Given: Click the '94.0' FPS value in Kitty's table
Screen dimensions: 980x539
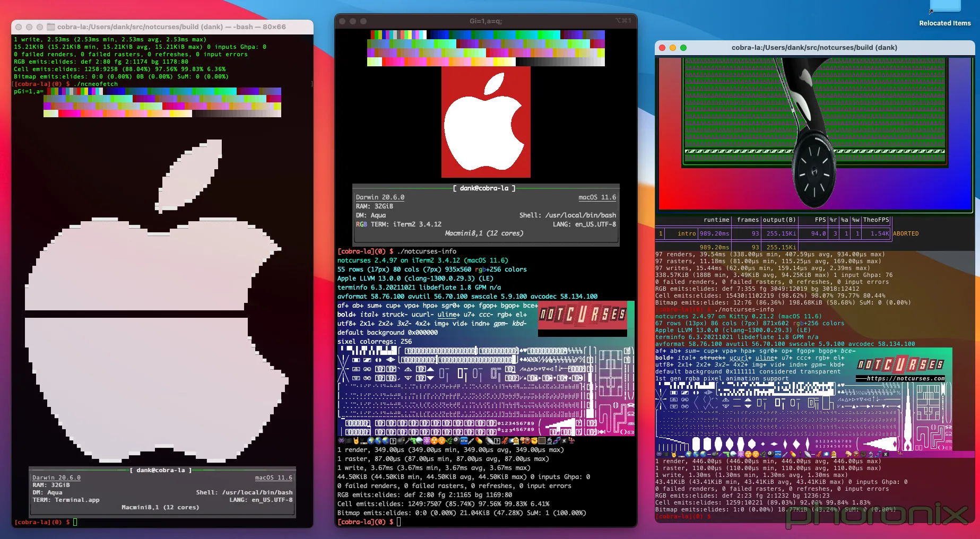Looking at the screenshot, I should coord(818,233).
